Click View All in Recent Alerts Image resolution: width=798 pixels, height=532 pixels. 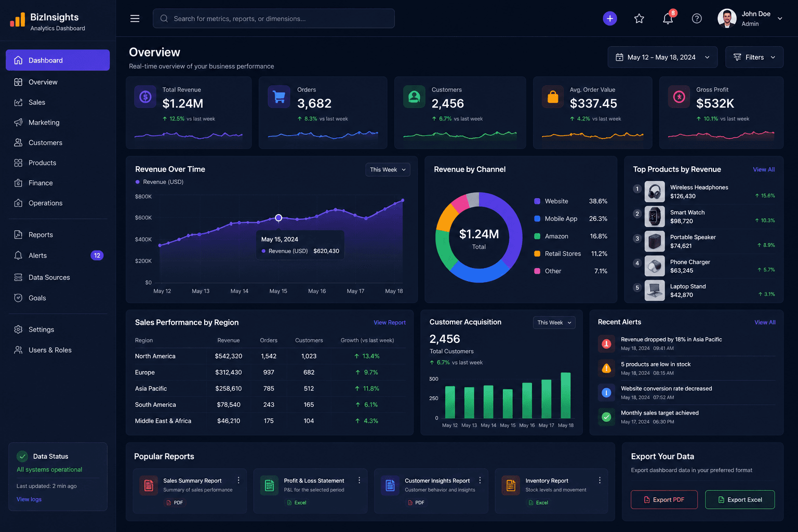[x=765, y=322]
